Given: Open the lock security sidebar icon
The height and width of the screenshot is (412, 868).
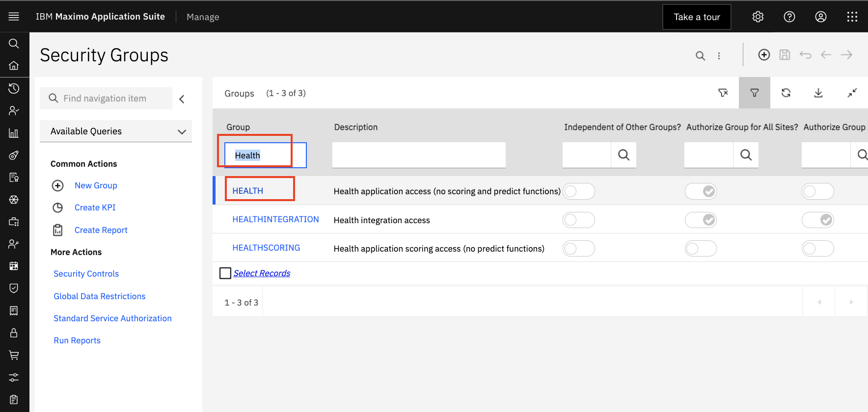Looking at the screenshot, I should click(14, 333).
